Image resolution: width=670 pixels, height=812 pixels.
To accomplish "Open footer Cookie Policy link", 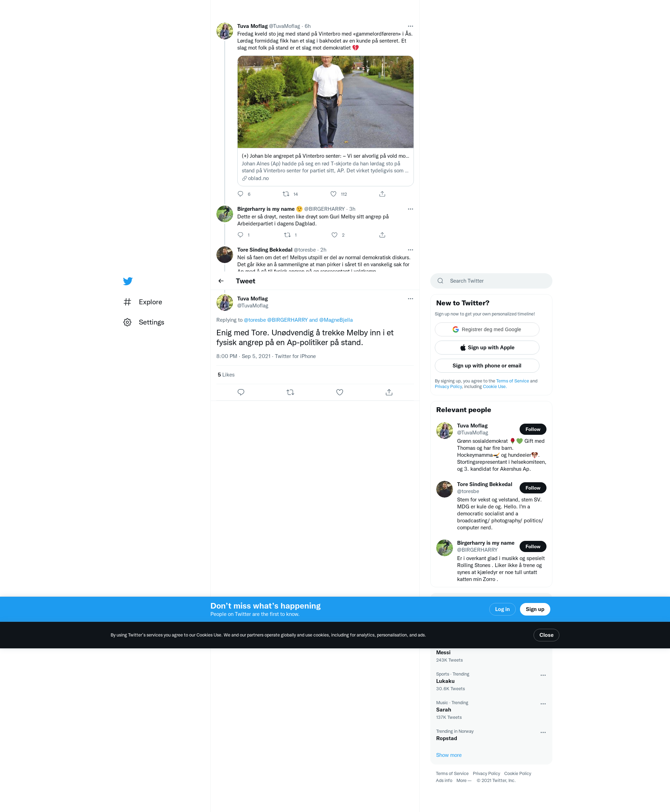I will (x=518, y=773).
